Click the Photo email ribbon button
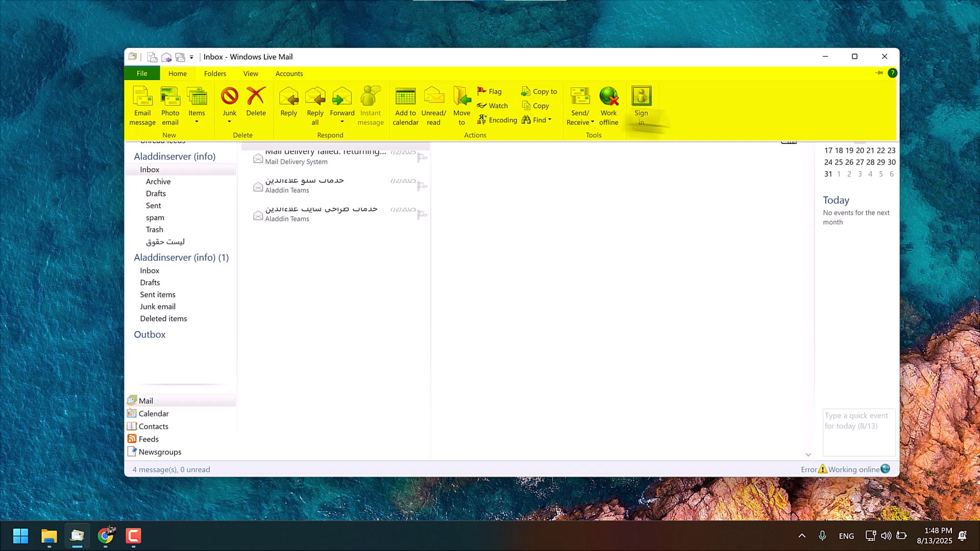980x551 pixels. 170,106
